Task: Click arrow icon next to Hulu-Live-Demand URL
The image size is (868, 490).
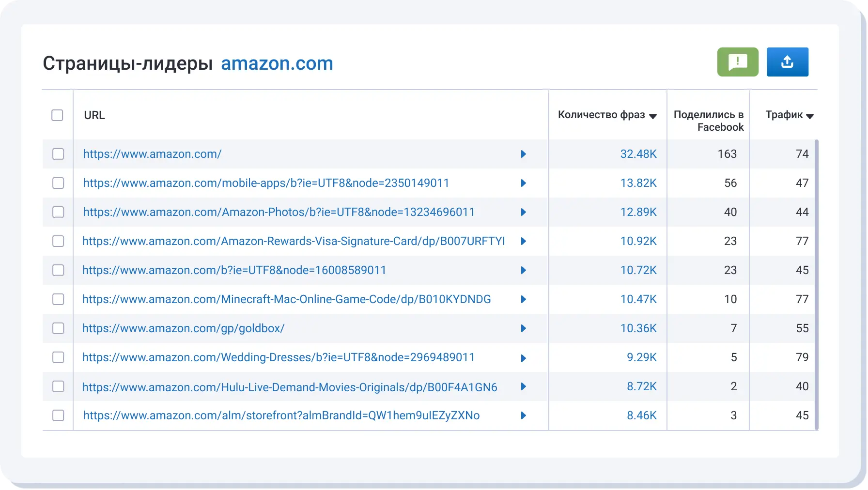Action: click(x=523, y=386)
